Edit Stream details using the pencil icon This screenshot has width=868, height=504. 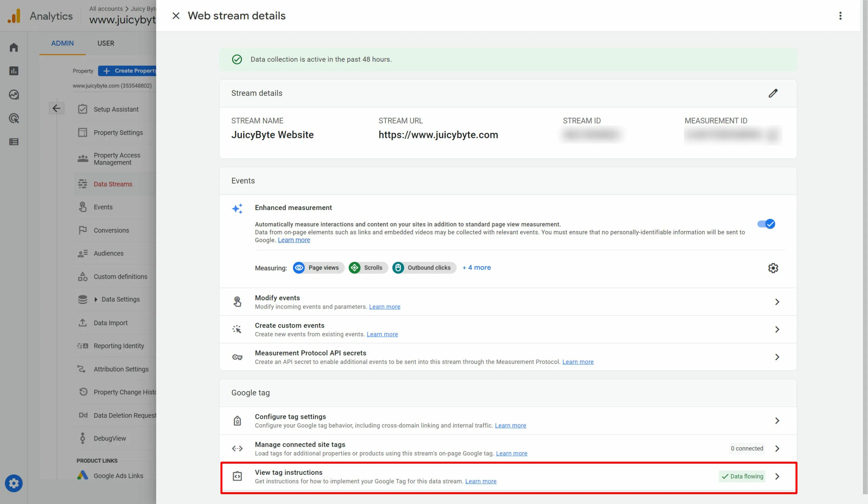773,93
